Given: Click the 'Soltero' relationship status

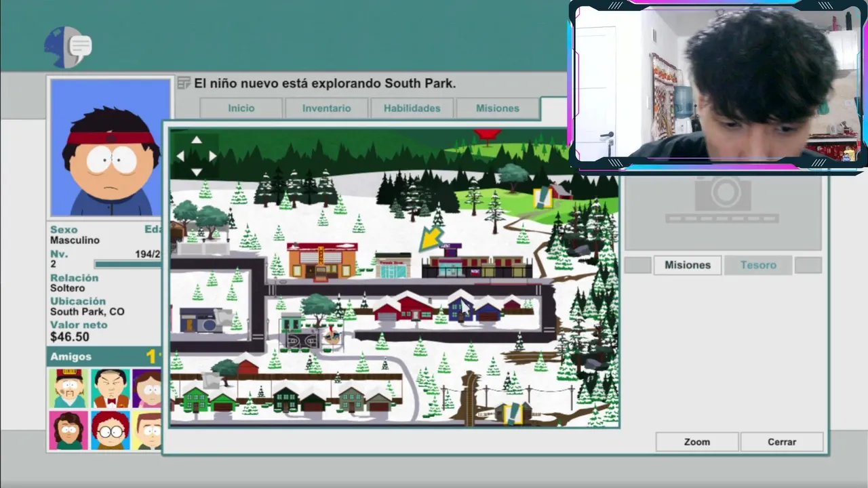Looking at the screenshot, I should pyautogui.click(x=68, y=288).
